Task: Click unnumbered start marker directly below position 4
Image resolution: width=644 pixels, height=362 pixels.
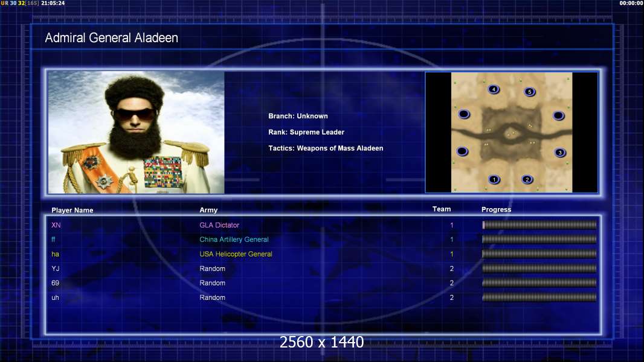Action: coord(464,114)
